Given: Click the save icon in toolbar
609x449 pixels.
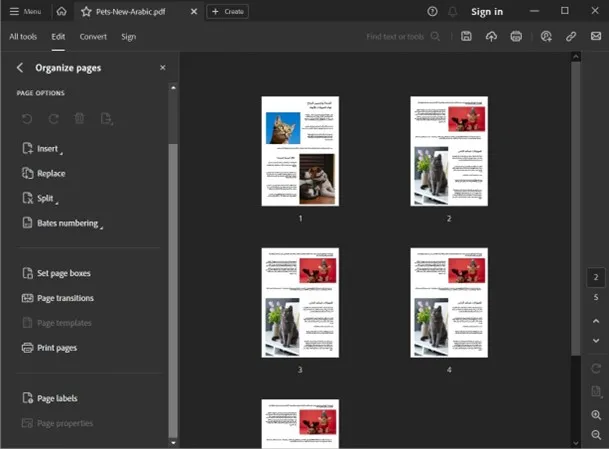Looking at the screenshot, I should coord(467,36).
